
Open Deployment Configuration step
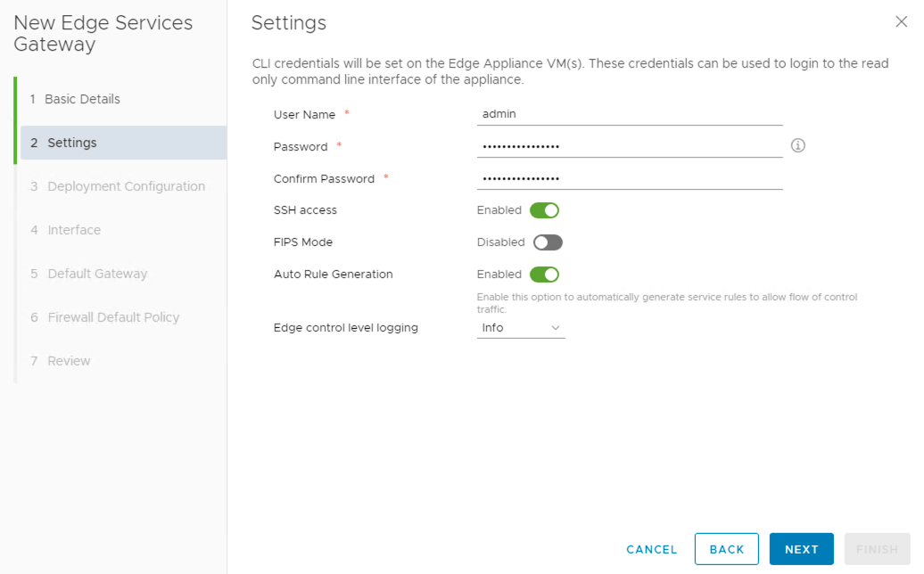coord(126,186)
